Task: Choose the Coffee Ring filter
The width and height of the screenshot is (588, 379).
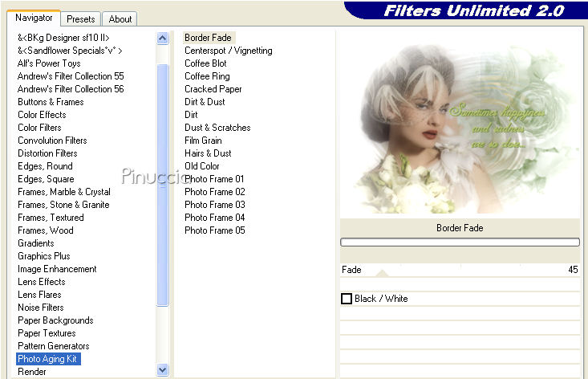Action: (207, 76)
